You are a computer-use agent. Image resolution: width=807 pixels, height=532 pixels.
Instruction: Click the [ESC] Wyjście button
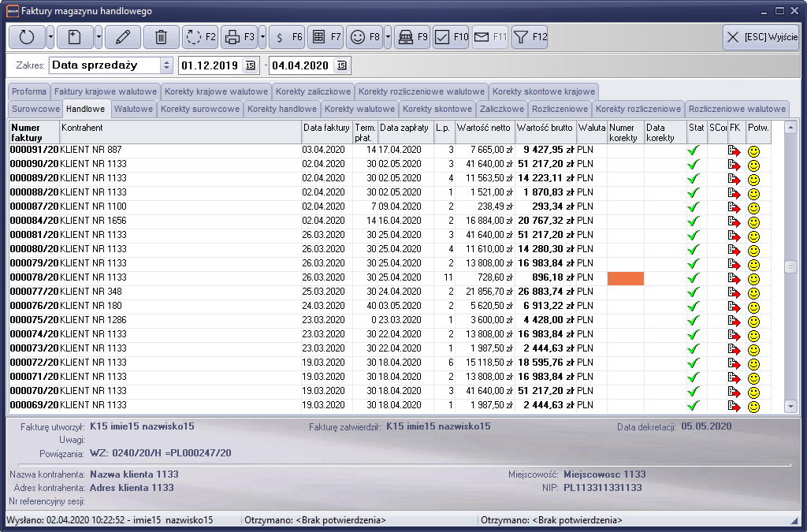click(761, 37)
